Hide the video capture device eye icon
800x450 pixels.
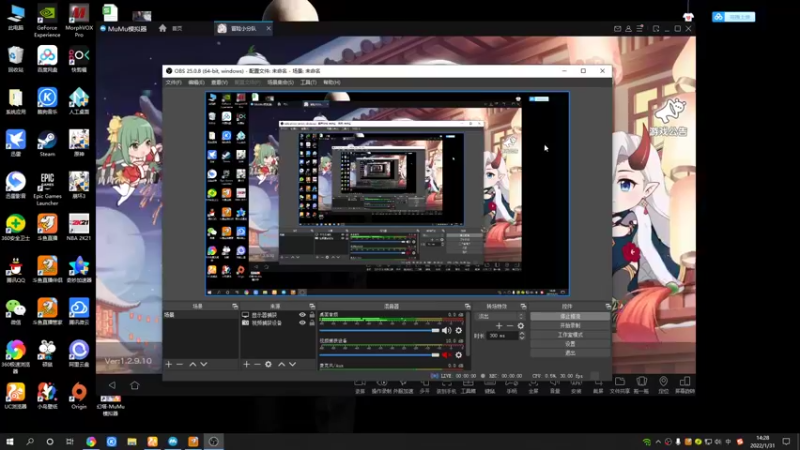pos(302,323)
